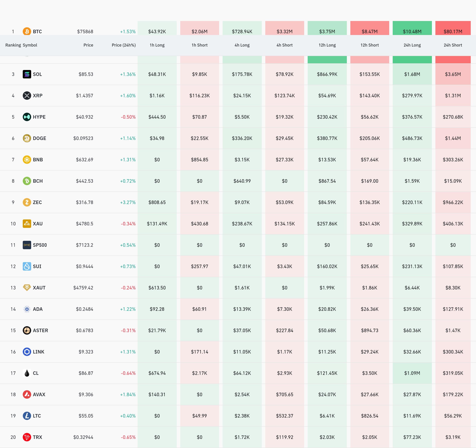Sort by 1h Long column header
Image resolution: width=476 pixels, height=448 pixels.
coord(157,45)
